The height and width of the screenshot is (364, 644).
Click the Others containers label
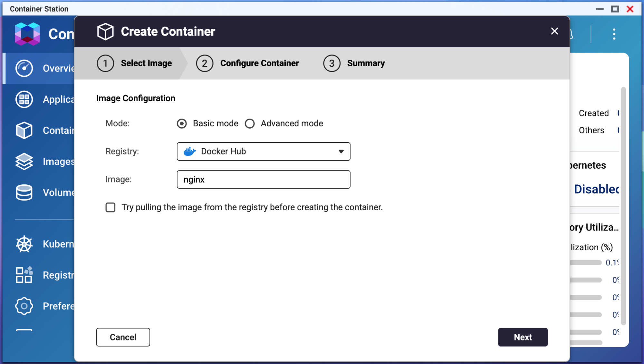[x=591, y=130]
